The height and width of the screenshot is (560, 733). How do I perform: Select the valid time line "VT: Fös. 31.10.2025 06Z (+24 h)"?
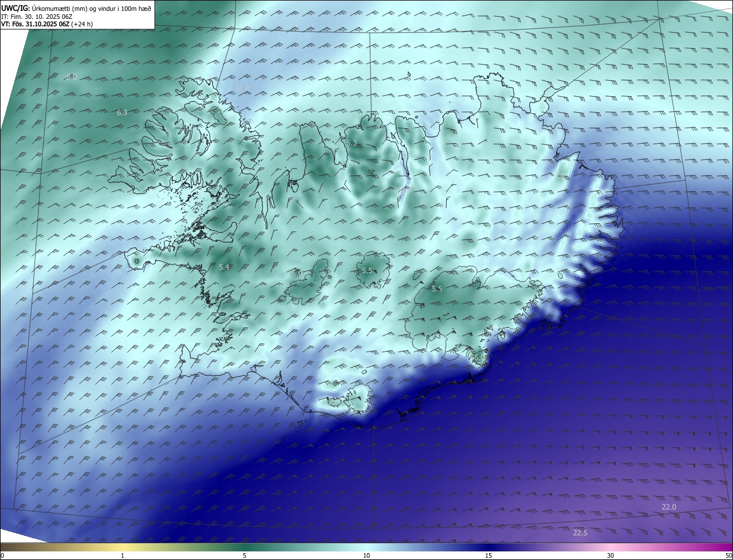pos(47,24)
